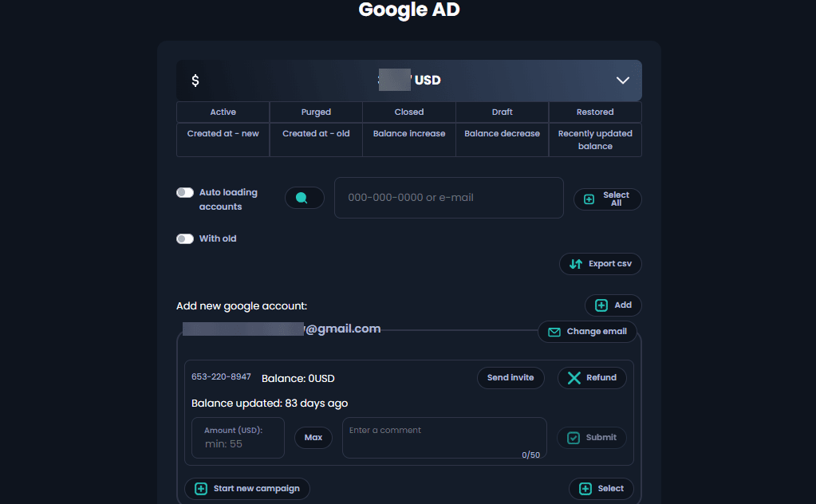Click plus icon on Start new campaign
Screen dimensions: 816x504
click(x=201, y=488)
